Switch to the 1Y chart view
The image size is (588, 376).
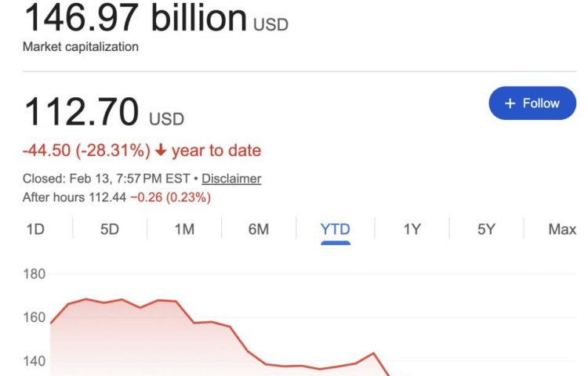tap(412, 230)
